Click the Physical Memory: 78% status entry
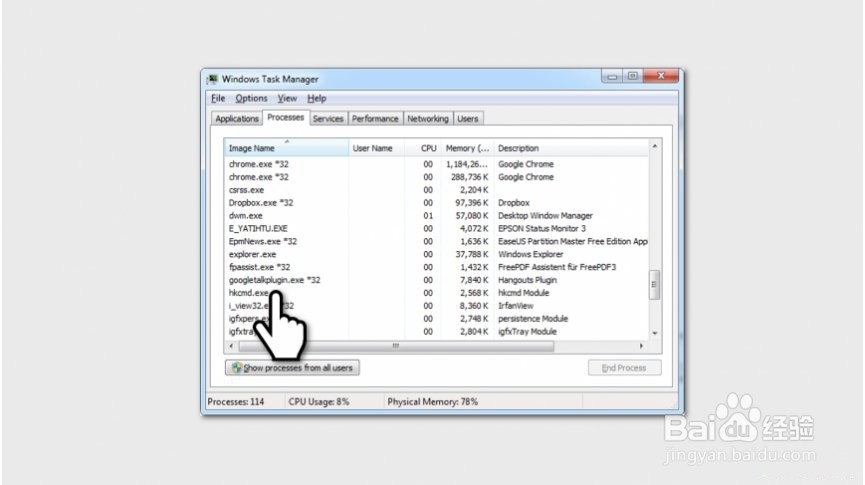The height and width of the screenshot is (485, 865). (432, 402)
